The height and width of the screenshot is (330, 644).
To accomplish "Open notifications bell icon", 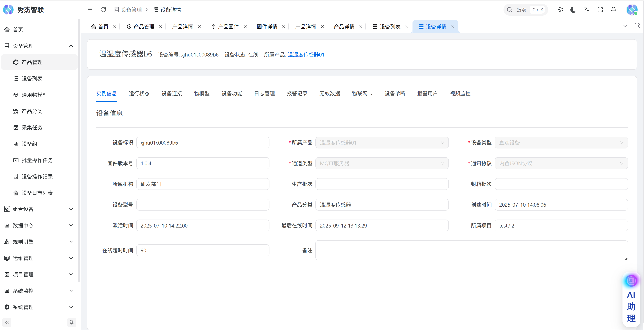I will [x=613, y=10].
